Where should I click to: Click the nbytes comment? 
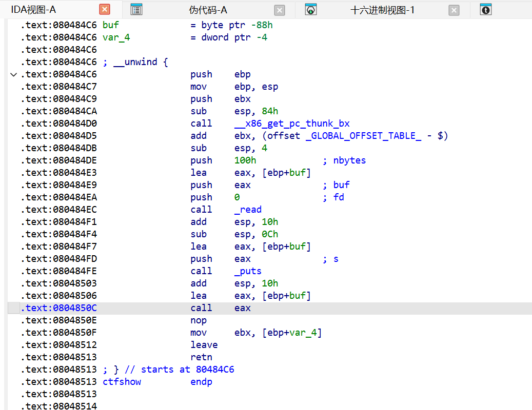[x=349, y=160]
